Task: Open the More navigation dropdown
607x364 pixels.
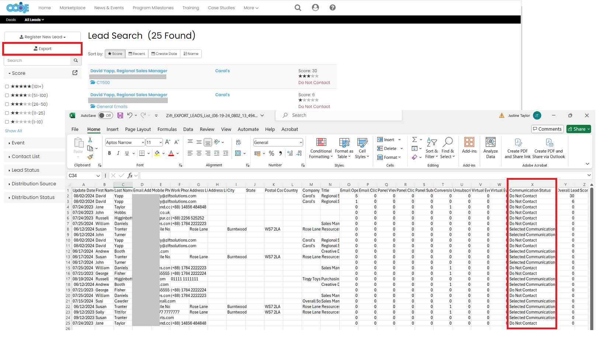Action: (x=251, y=8)
